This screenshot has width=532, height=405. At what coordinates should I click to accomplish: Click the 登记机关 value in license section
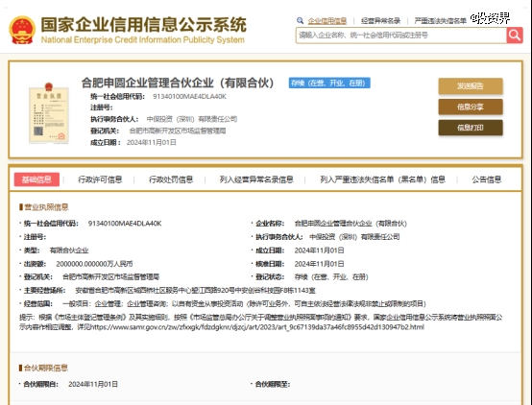(x=110, y=276)
